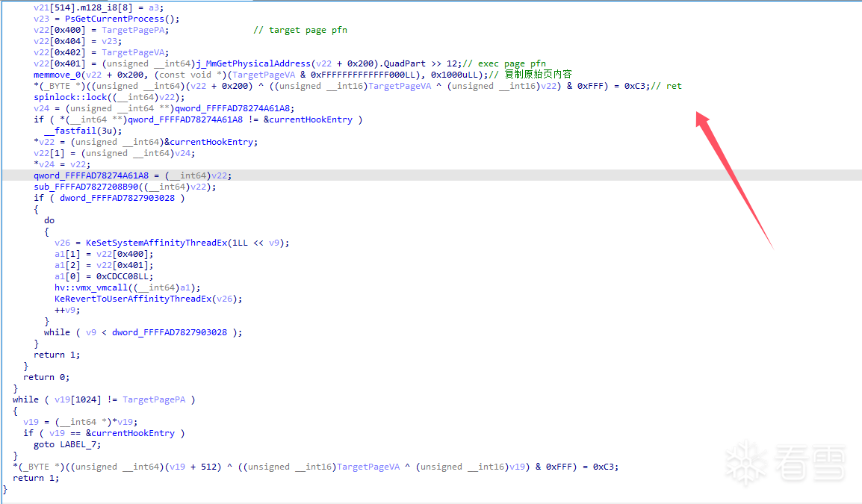The width and height of the screenshot is (862, 504).
Task: Click the 'target page pfn' comment
Action: click(300, 30)
